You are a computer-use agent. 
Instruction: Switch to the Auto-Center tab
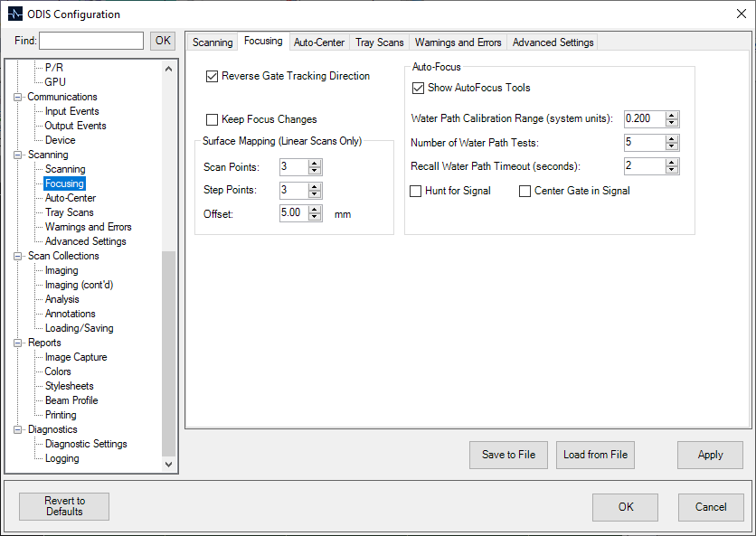319,42
